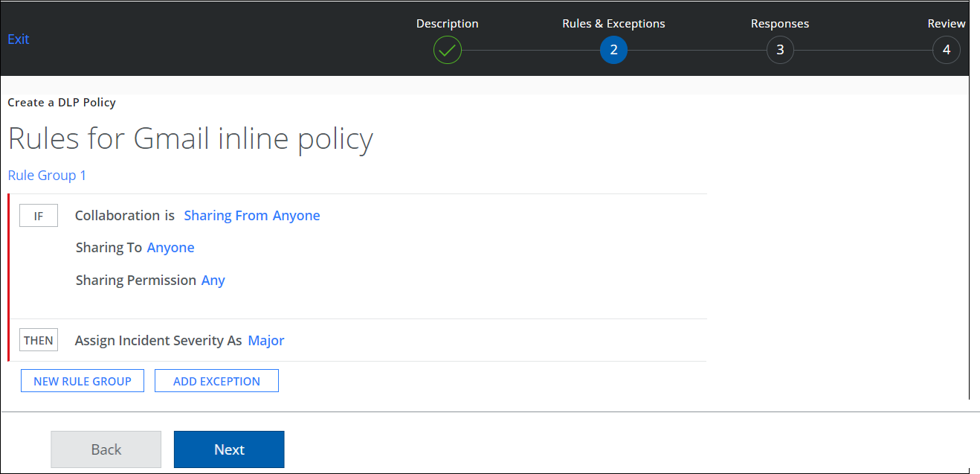Viewport: 980px width, 474px height.
Task: Click the THEN action badge
Action: pyautogui.click(x=39, y=340)
